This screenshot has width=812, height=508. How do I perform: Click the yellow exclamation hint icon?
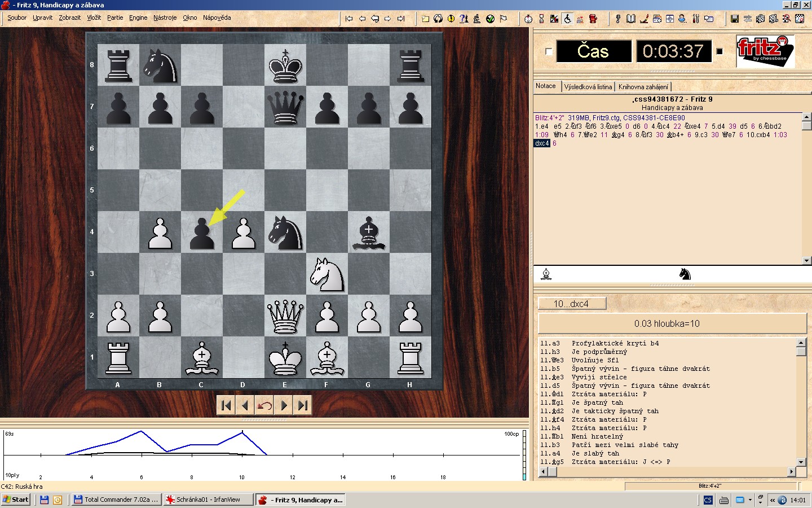[451, 19]
